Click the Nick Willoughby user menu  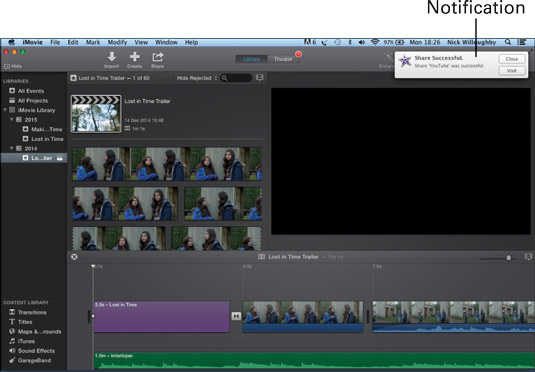click(x=472, y=42)
